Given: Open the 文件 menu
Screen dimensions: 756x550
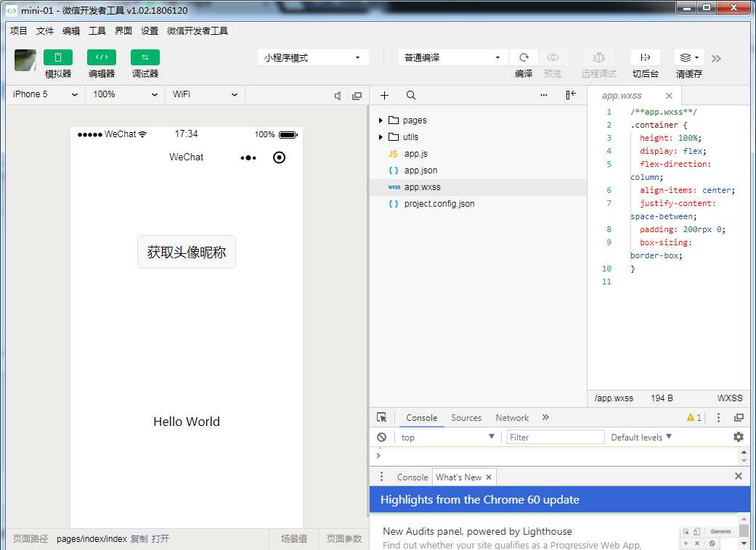Looking at the screenshot, I should (x=45, y=30).
